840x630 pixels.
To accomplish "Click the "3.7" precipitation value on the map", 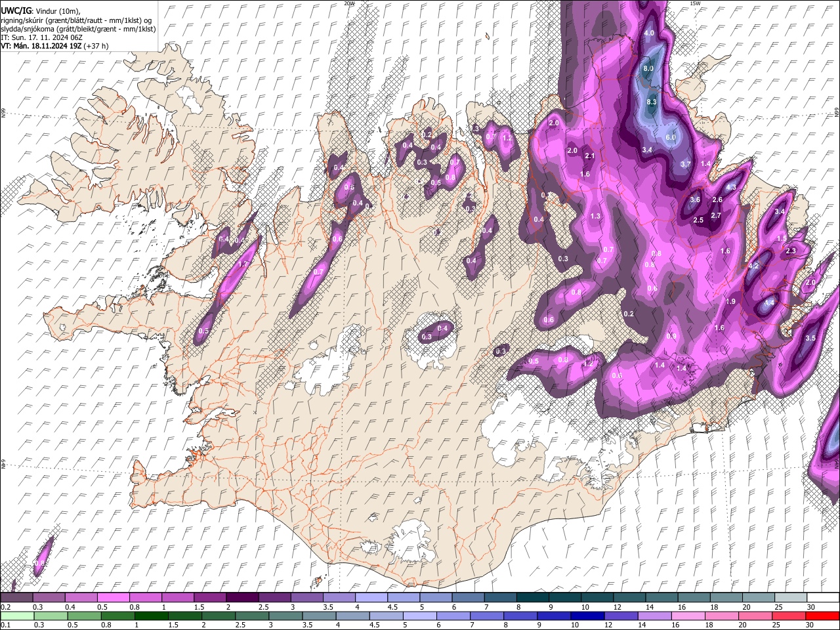I will click(x=686, y=163).
